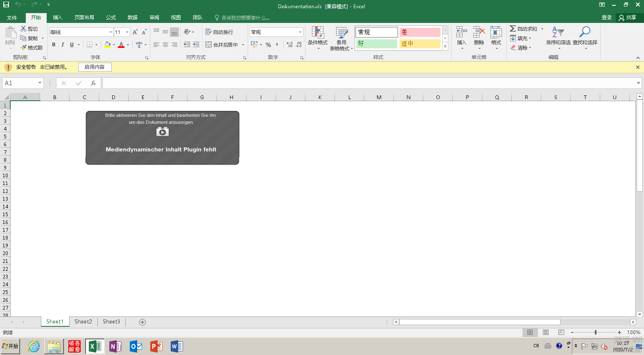Open the Format cells (格式) menu
This screenshot has width=644, height=355.
click(496, 38)
